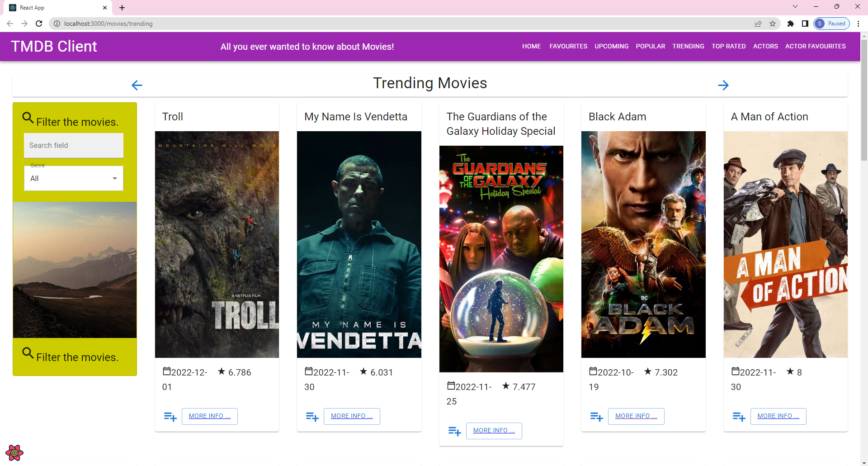The image size is (868, 466).
Task: Click the browser address bar URL
Action: coord(108,24)
